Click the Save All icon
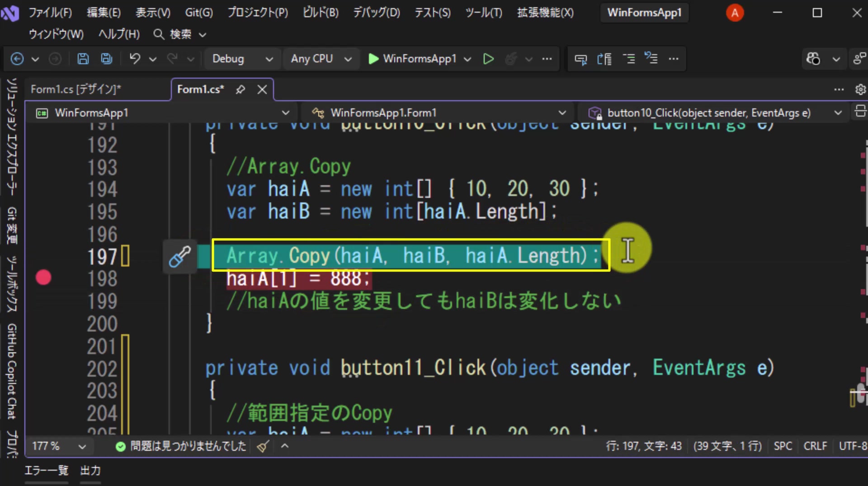The height and width of the screenshot is (486, 868). coord(107,59)
